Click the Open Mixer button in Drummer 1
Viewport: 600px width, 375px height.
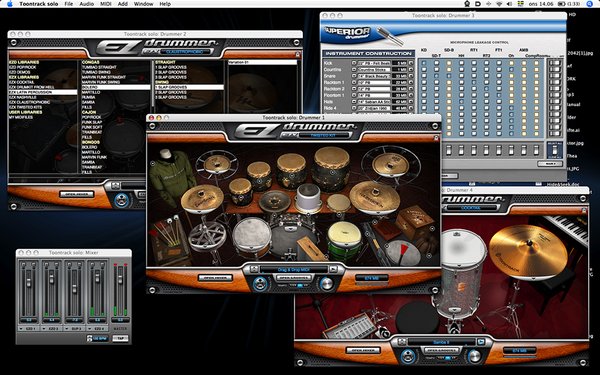click(215, 277)
